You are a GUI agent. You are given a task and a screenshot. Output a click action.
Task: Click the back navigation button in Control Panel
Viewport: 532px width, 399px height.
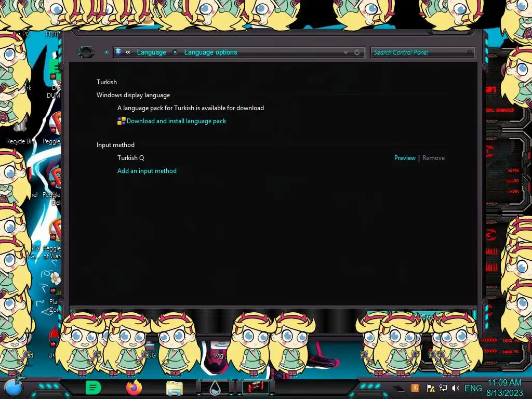click(86, 52)
